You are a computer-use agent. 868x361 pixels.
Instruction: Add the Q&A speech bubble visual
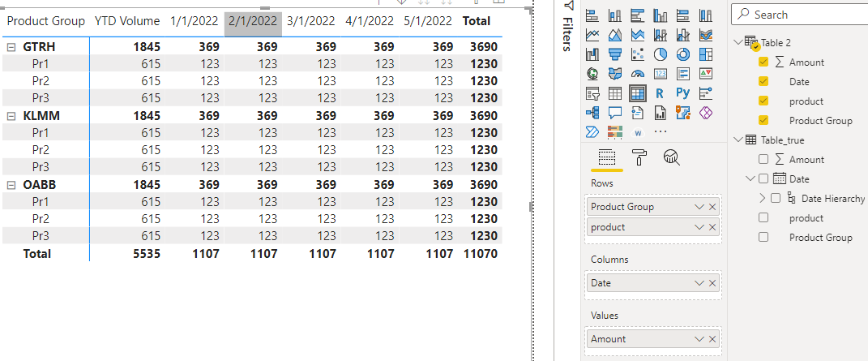click(615, 113)
